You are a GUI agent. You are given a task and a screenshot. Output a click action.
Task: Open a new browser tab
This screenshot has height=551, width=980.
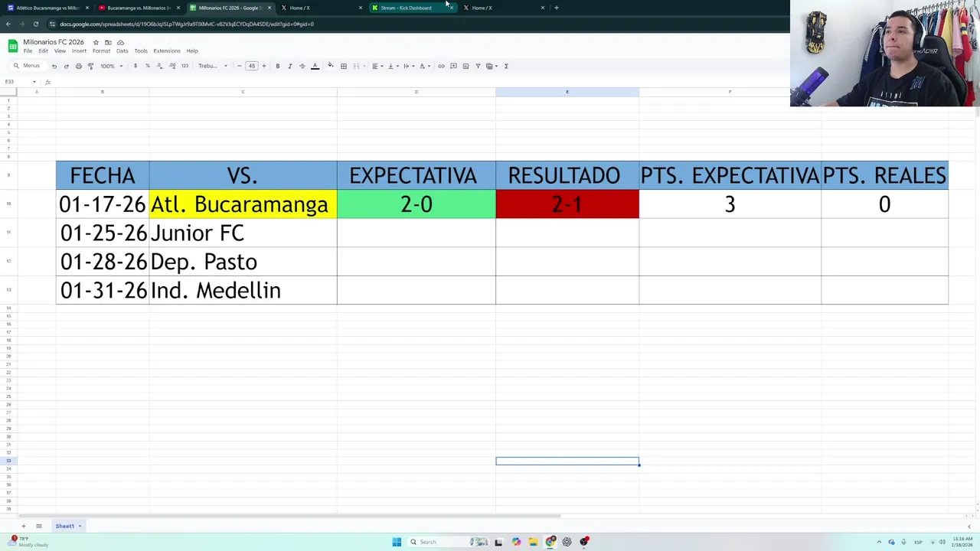click(x=556, y=8)
